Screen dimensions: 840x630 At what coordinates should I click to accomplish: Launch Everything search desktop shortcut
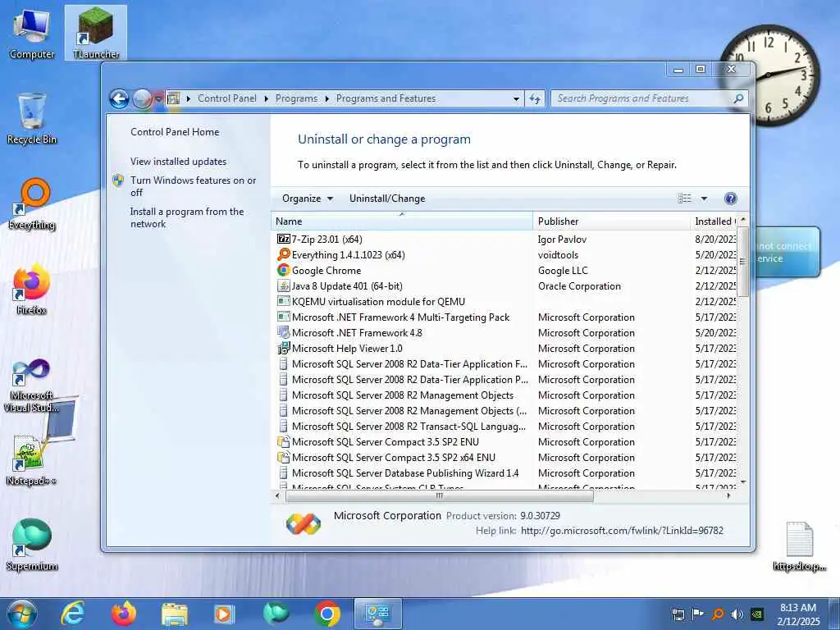(32, 203)
